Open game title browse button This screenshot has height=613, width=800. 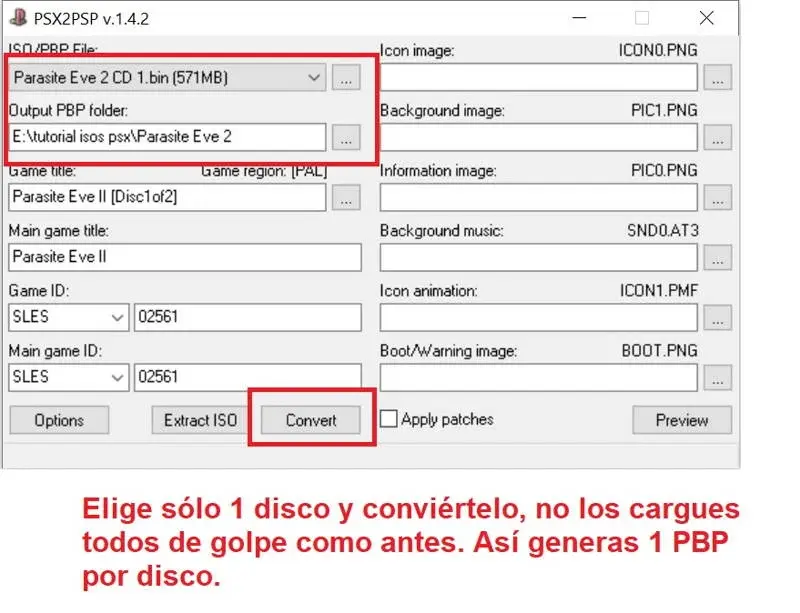point(345,198)
